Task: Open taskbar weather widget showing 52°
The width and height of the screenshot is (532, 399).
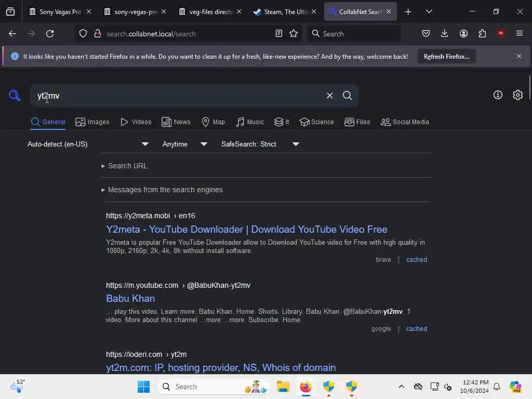Action: (x=18, y=386)
